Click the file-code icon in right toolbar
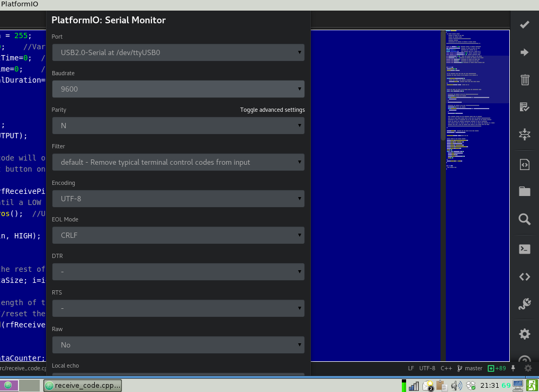The image size is (539, 392). (525, 164)
